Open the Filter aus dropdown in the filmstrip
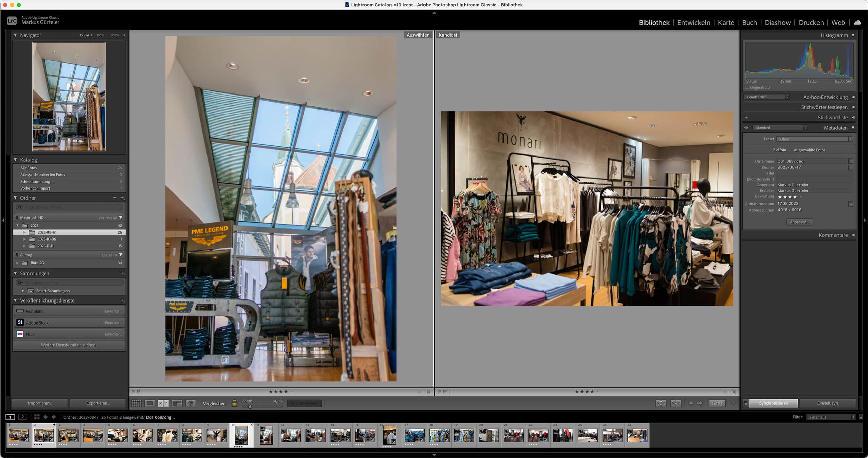This screenshot has width=868, height=458. [830, 417]
